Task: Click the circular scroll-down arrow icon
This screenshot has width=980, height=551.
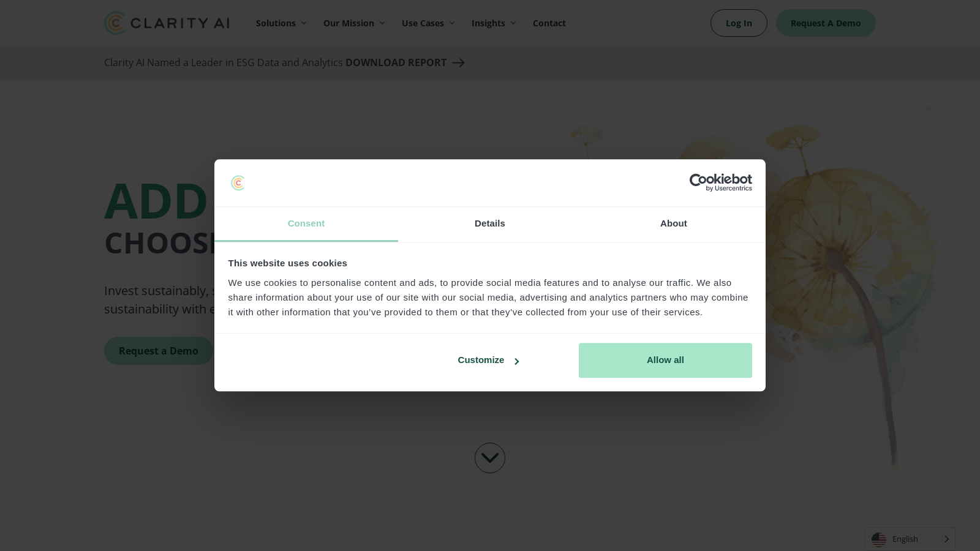Action: [490, 458]
